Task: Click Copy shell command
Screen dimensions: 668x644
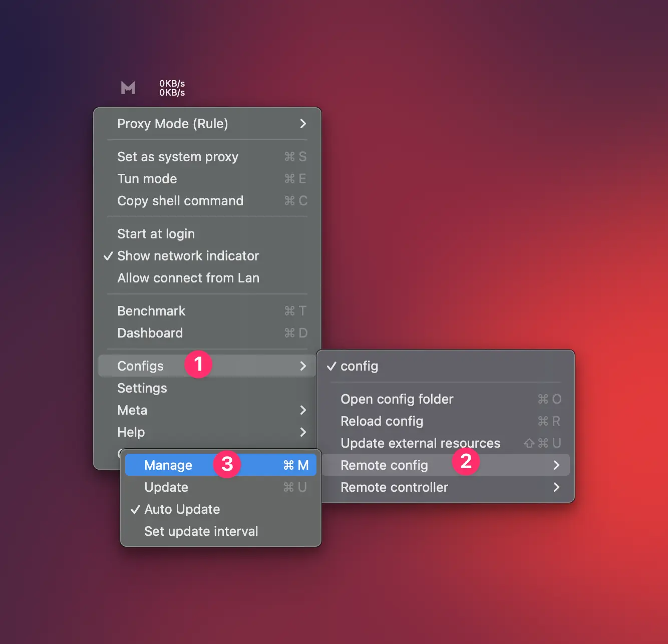Action: coord(180,201)
